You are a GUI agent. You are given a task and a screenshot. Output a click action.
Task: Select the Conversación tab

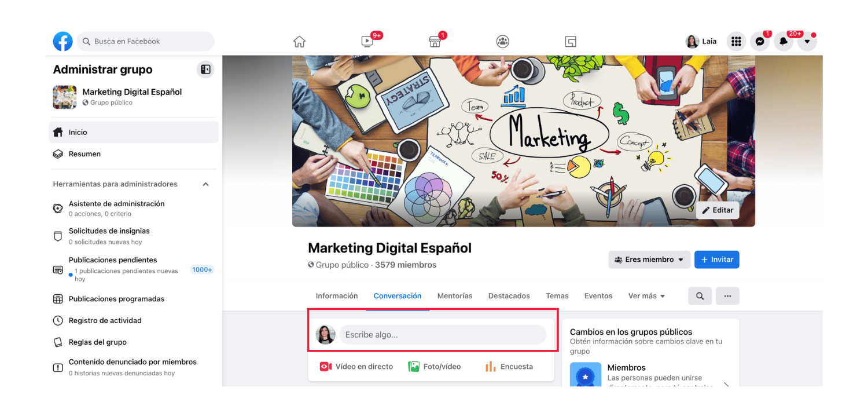click(x=398, y=296)
